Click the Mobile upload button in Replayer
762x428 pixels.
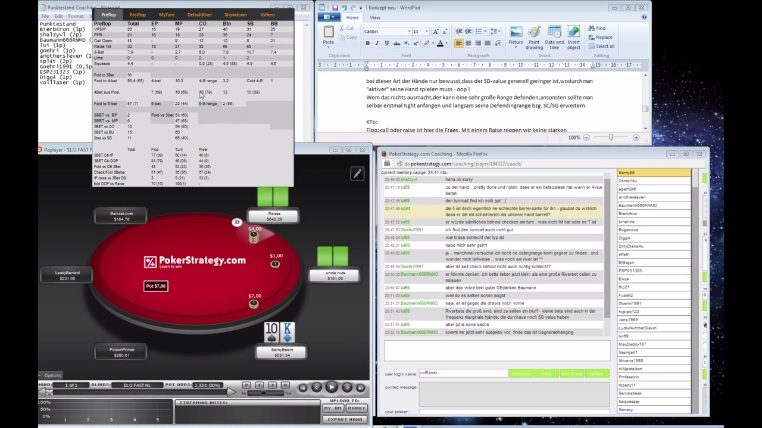[357, 408]
